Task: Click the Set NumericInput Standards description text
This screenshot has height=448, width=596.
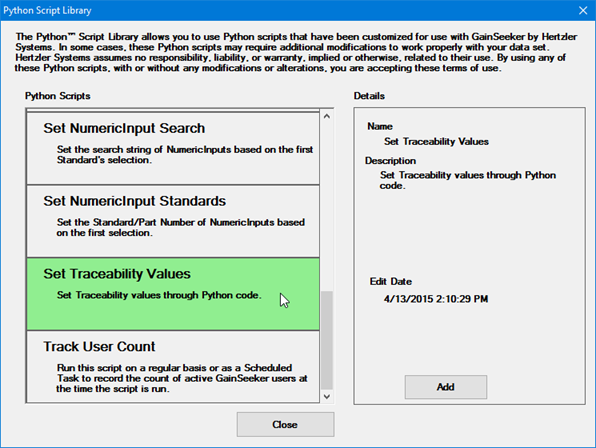Action: [x=181, y=227]
